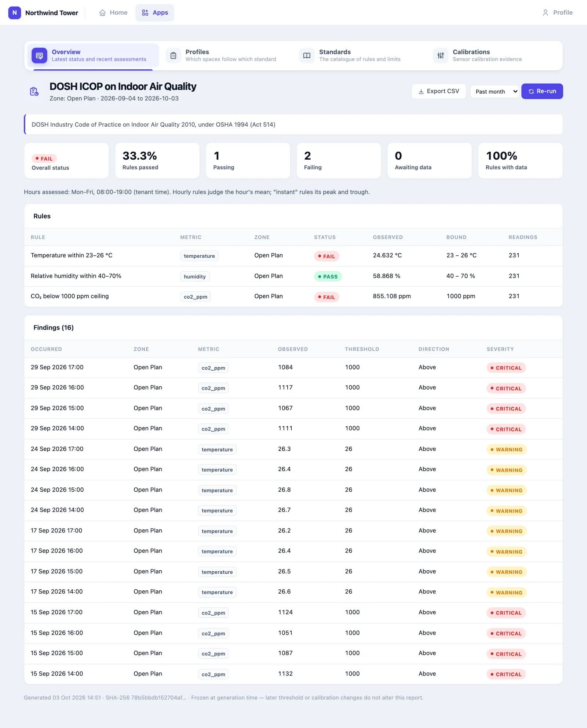Screen dimensions: 587x728
Task: Click the 33.3% Rules passed card
Action: pos(157,161)
